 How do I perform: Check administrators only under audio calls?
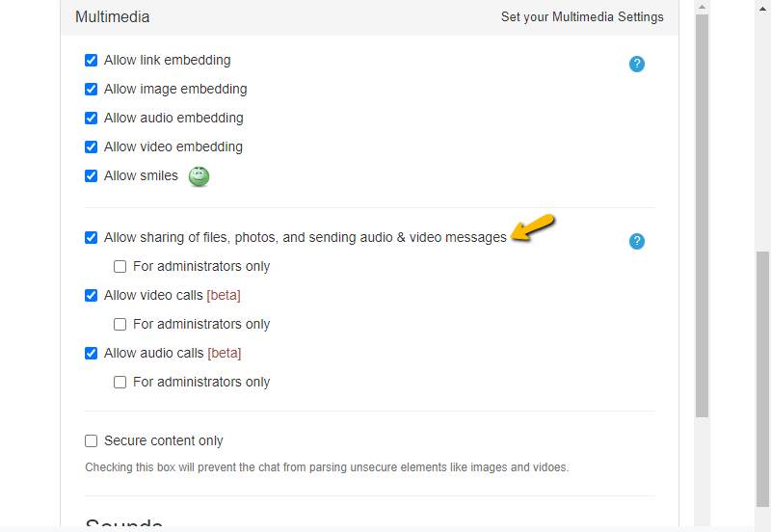click(120, 382)
